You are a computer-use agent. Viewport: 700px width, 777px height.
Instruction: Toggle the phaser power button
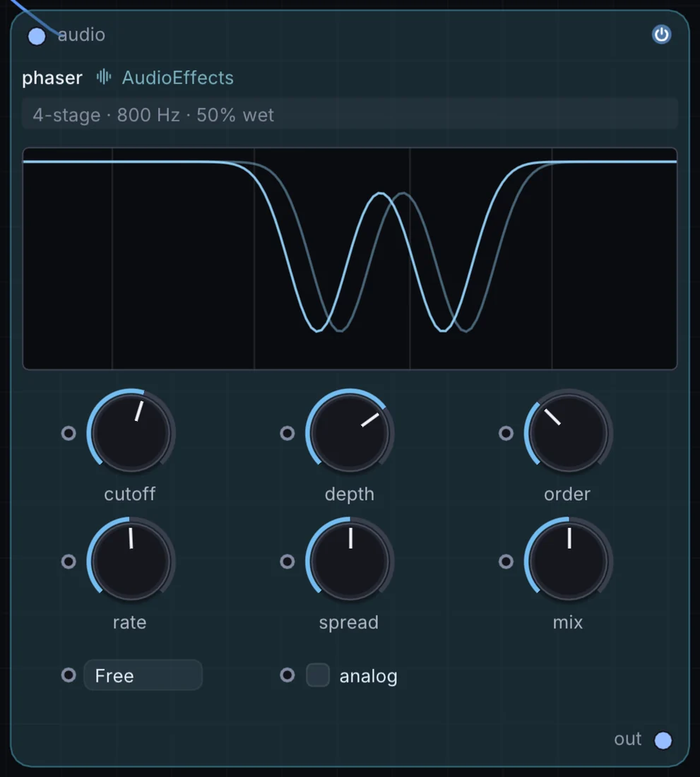click(661, 35)
